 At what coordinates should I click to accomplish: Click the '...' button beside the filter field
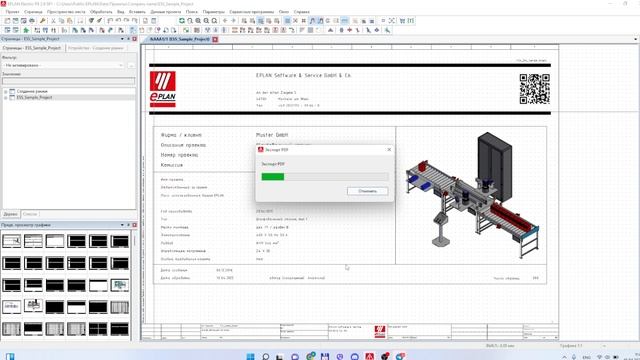point(131,65)
